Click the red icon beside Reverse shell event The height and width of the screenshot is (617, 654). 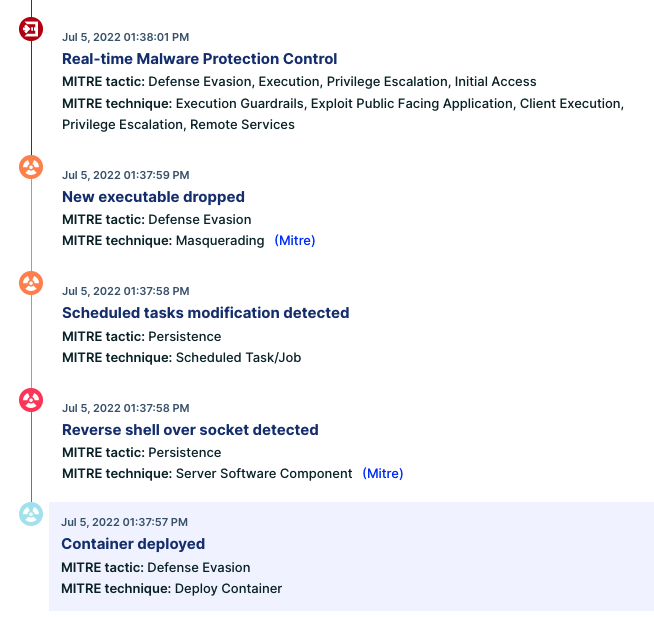(31, 400)
